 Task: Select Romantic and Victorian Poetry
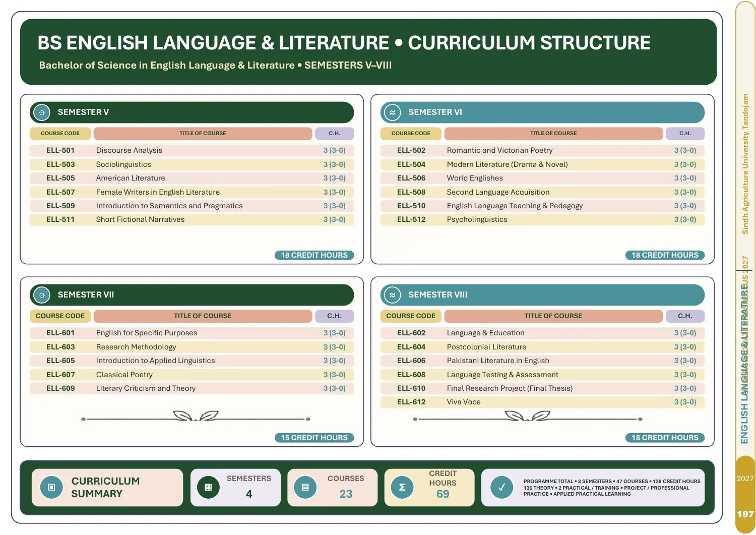coord(499,150)
